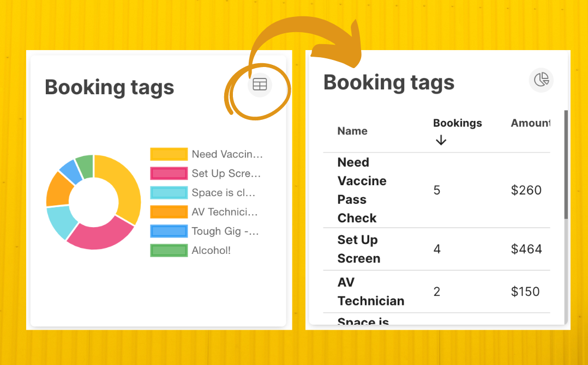Image resolution: width=588 pixels, height=365 pixels.
Task: Toggle AV Technician orange legend swatch
Action: [x=169, y=212]
